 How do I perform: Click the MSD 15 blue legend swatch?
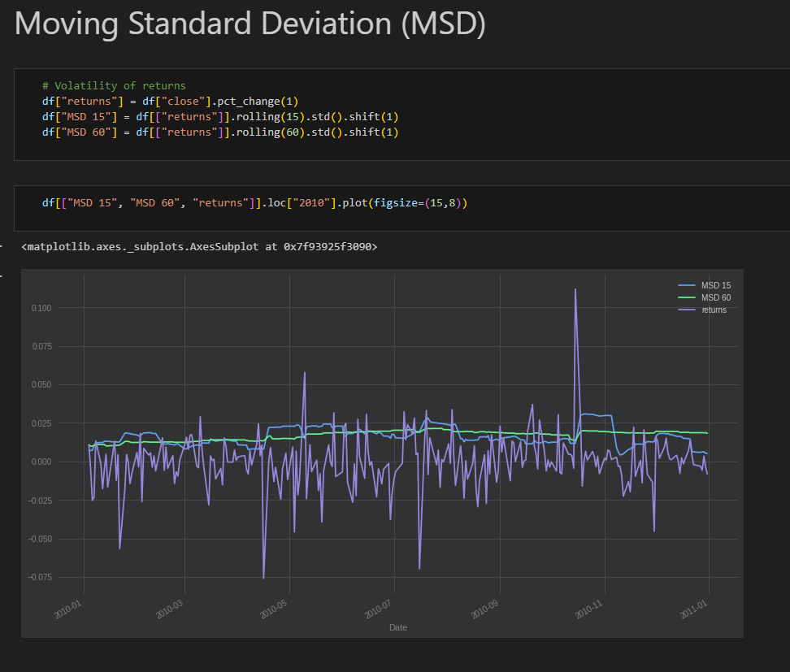coord(686,286)
